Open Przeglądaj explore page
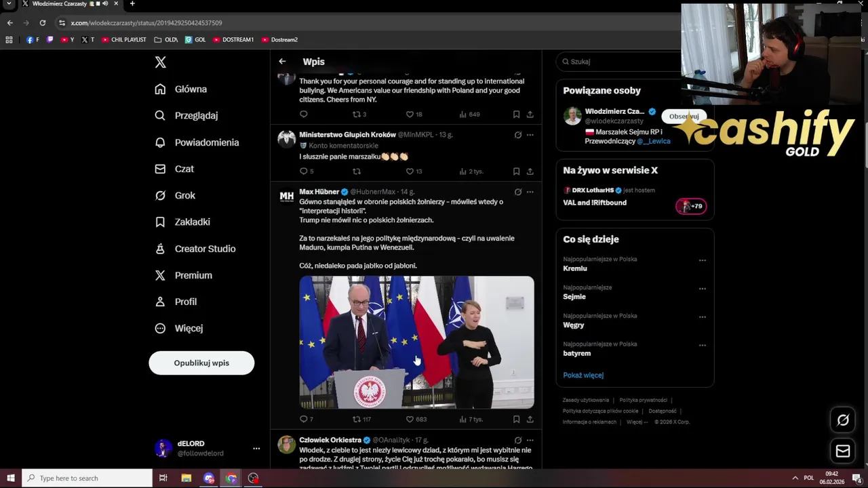Image resolution: width=868 pixels, height=488 pixels. tap(186, 115)
